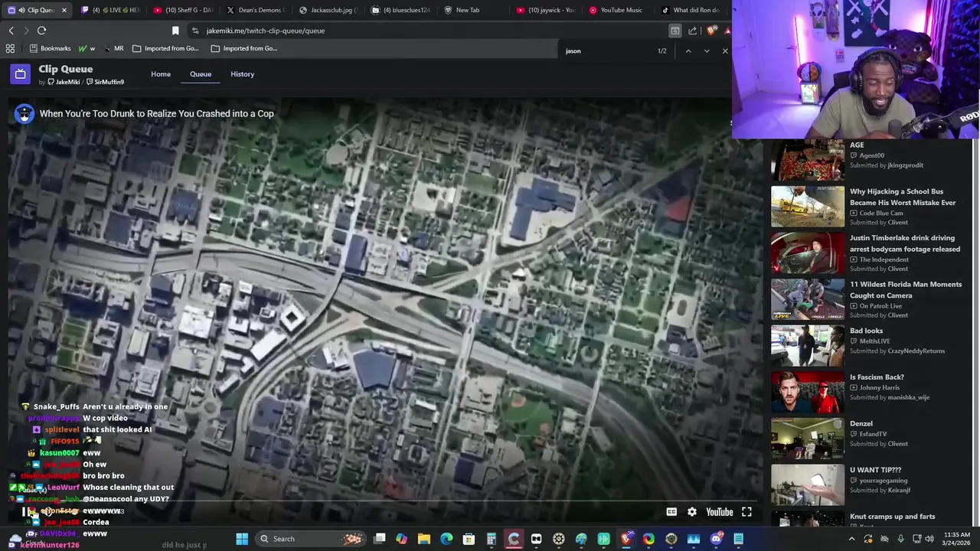This screenshot has width=980, height=551.
Task: Toggle closed captions on the video
Action: pos(671,512)
